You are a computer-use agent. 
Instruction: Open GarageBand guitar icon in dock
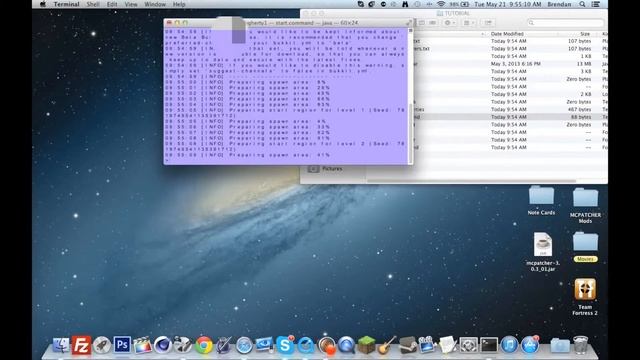[x=387, y=345]
